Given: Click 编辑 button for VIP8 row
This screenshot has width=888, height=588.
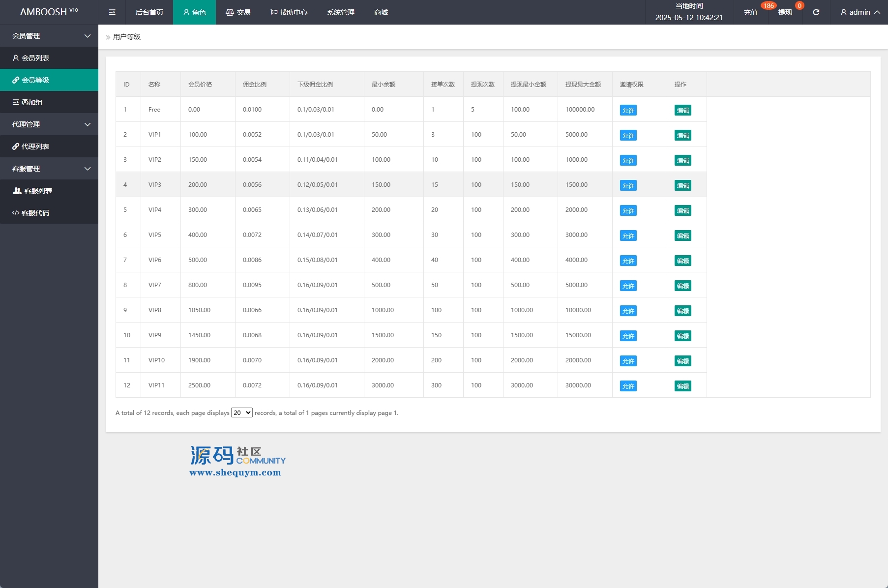Looking at the screenshot, I should tap(682, 311).
